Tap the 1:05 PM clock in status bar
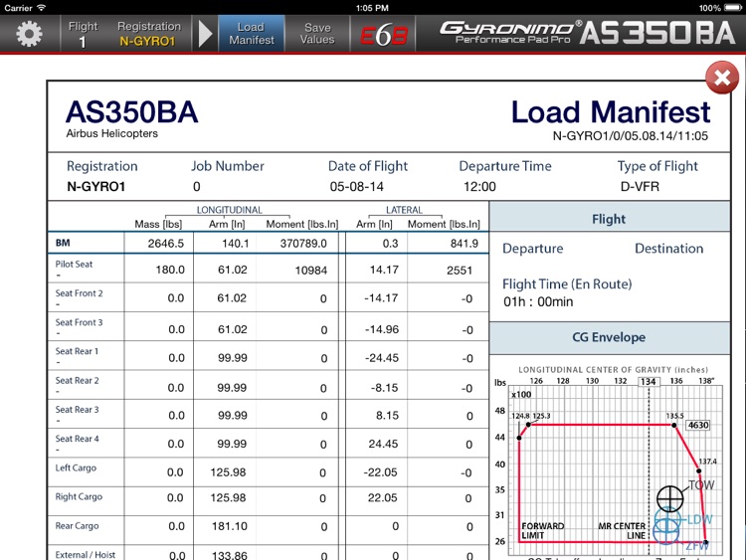The image size is (746, 560). (372, 8)
